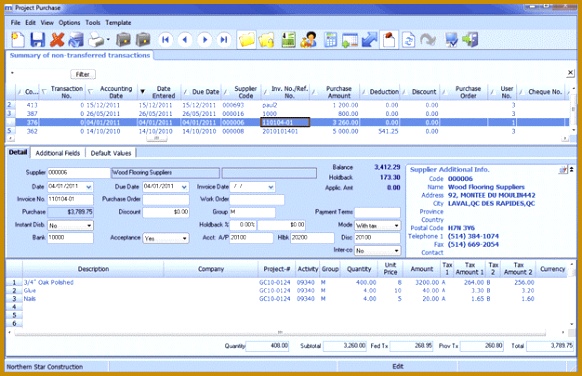Open the Invoice Date dropdown

coord(271,187)
